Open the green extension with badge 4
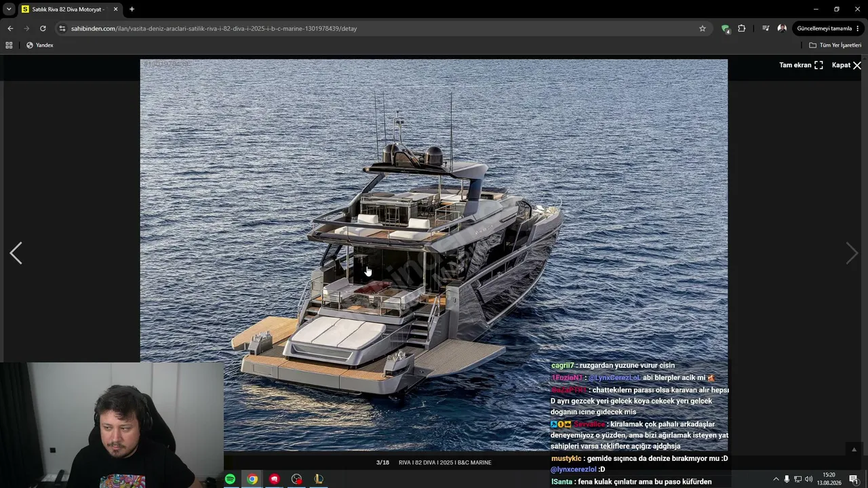The height and width of the screenshot is (488, 868). point(726,28)
